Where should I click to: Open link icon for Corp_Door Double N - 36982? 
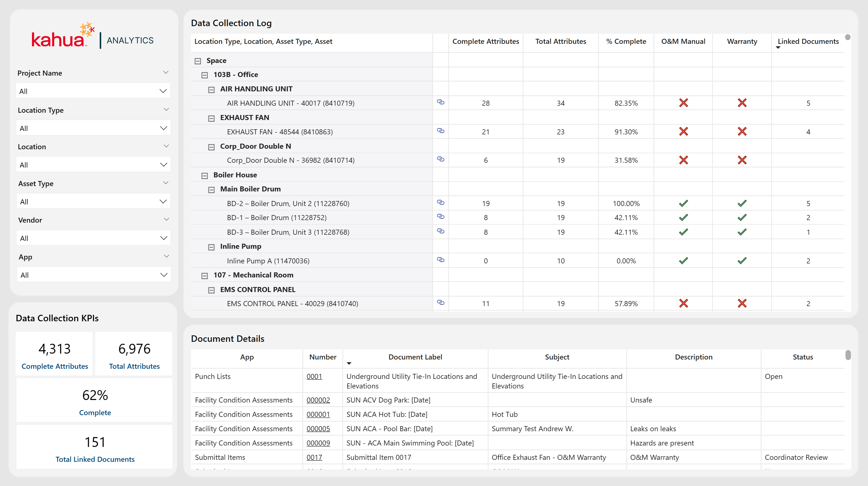[440, 159]
